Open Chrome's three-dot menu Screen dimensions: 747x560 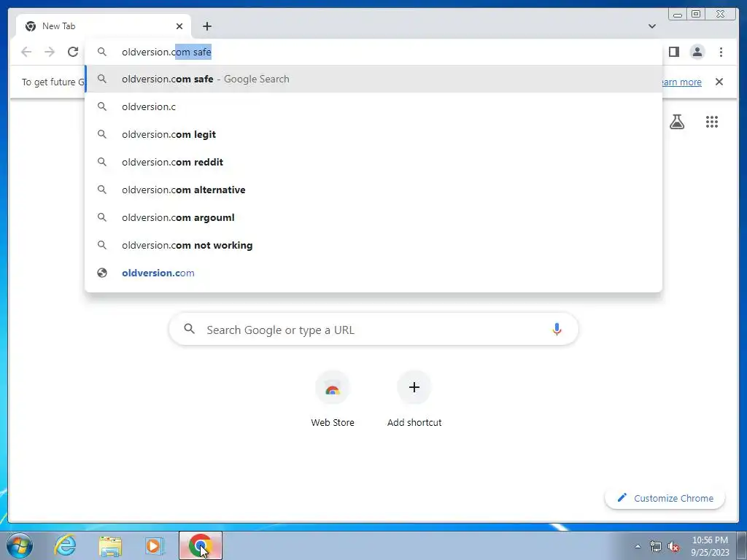point(721,52)
